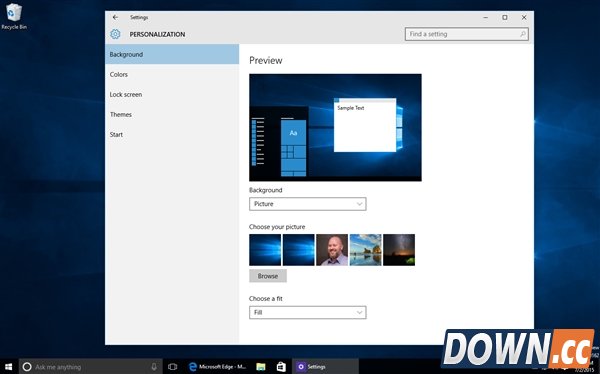Click the Settings taskbar button
Image resolution: width=600 pixels, height=374 pixels.
click(x=325, y=367)
